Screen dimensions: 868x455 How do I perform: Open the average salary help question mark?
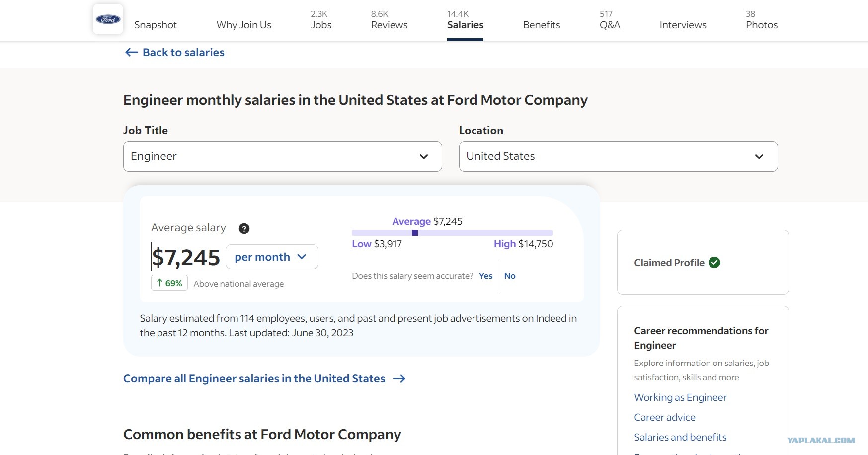[244, 228]
